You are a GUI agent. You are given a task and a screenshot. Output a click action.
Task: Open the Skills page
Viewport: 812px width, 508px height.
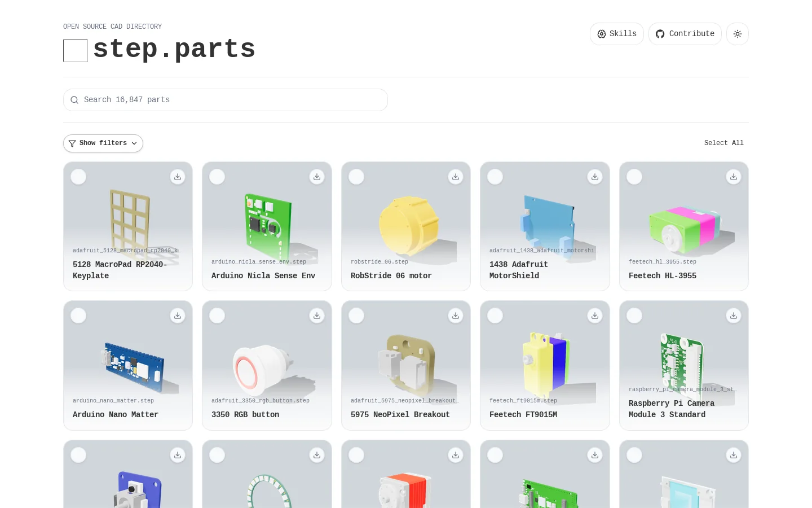tap(617, 34)
